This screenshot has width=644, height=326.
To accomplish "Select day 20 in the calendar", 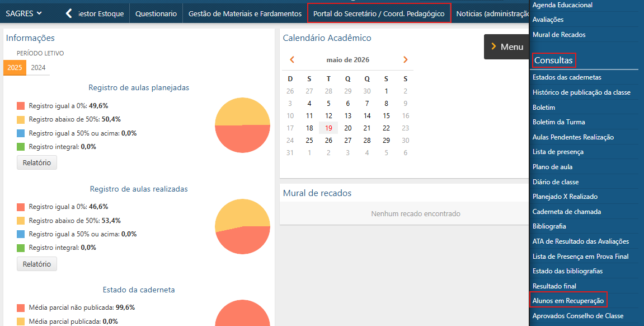I will pos(348,128).
